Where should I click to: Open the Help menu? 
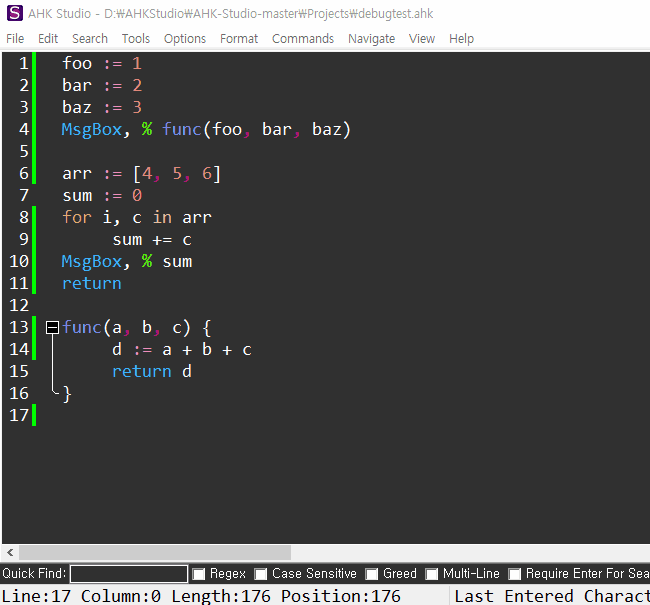tap(461, 38)
